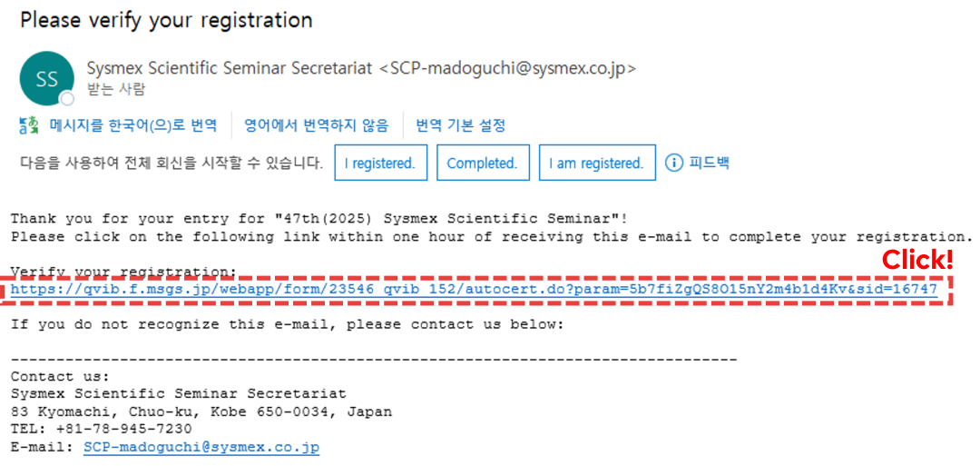Click SCP-madoguchi@sysmex.co.jp link under Contact us

pyautogui.click(x=201, y=447)
